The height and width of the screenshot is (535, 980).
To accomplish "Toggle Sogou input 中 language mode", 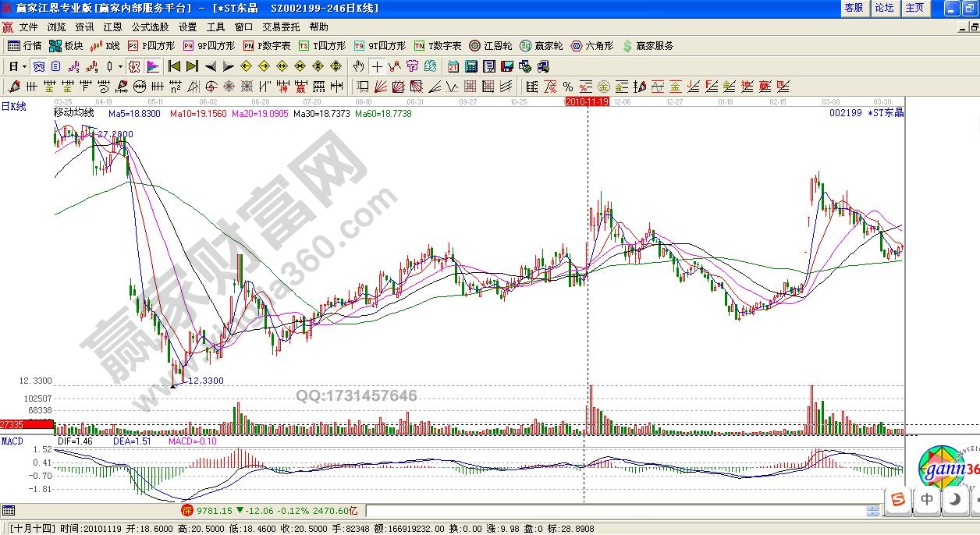I will click(x=927, y=499).
